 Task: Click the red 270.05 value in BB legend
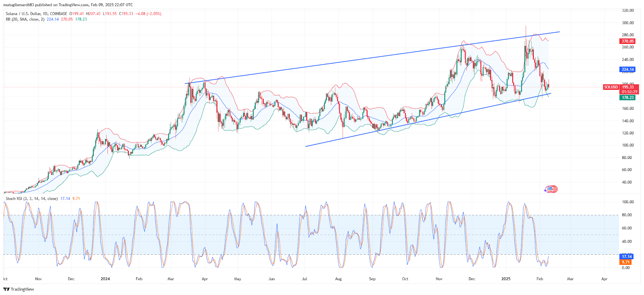tap(67, 19)
